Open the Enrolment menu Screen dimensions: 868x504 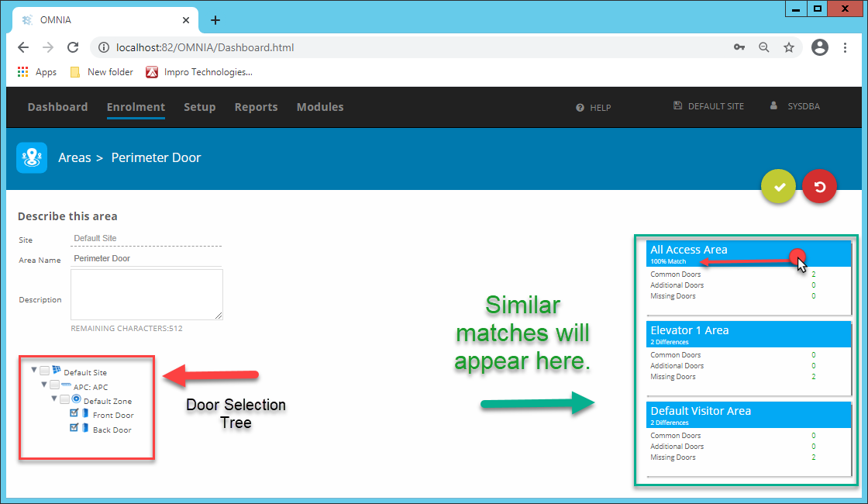click(136, 107)
